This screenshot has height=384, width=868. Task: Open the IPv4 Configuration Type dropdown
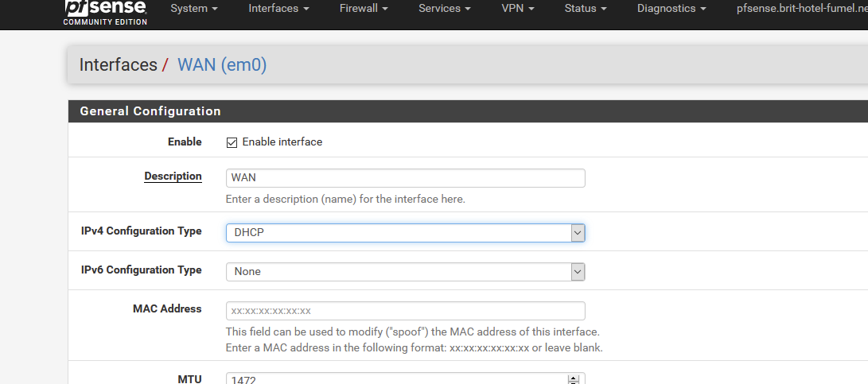point(405,233)
